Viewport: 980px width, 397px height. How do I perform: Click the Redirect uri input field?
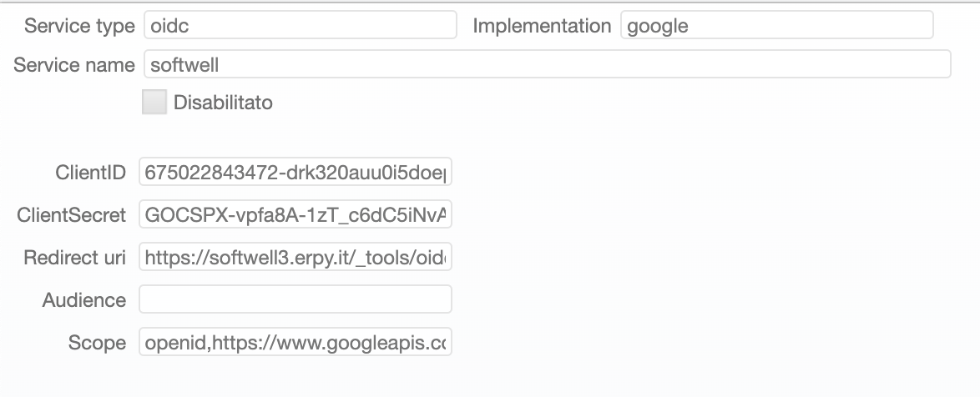click(x=296, y=258)
